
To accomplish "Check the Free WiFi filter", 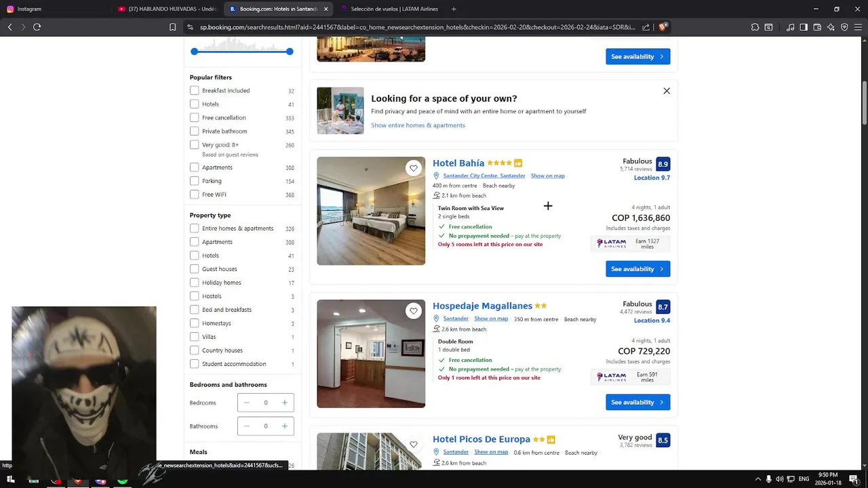I will pos(195,195).
